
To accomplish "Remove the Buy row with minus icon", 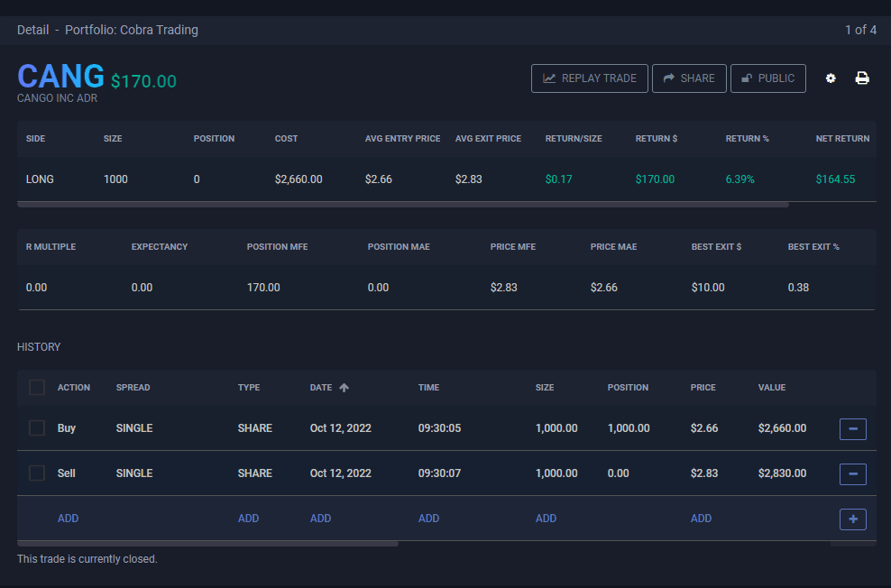I will [852, 428].
